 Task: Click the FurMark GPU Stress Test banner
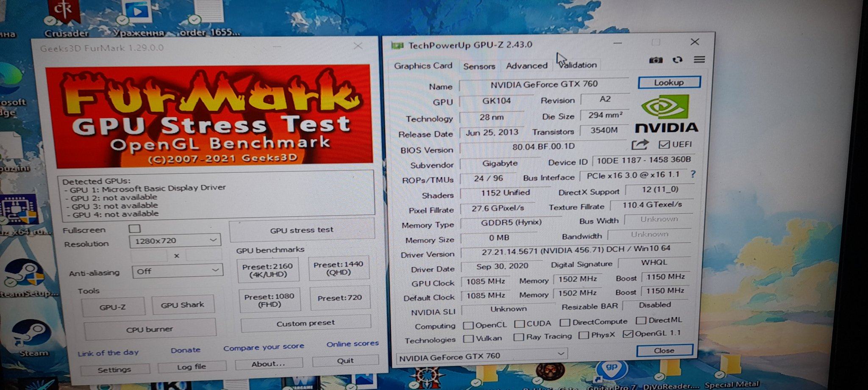[x=209, y=116]
